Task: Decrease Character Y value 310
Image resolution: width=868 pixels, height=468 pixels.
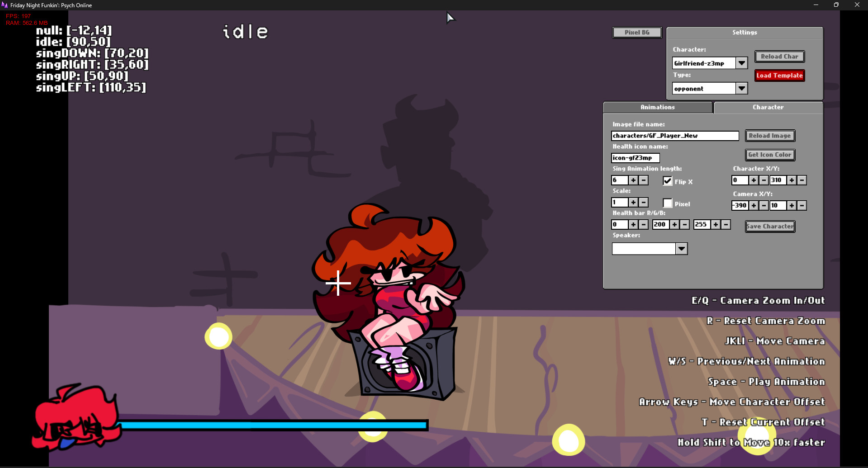Action: point(802,180)
